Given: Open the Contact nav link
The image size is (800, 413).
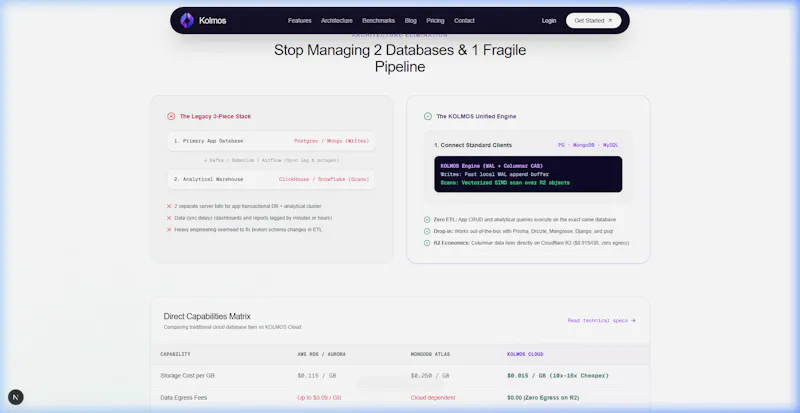Looking at the screenshot, I should tap(464, 21).
